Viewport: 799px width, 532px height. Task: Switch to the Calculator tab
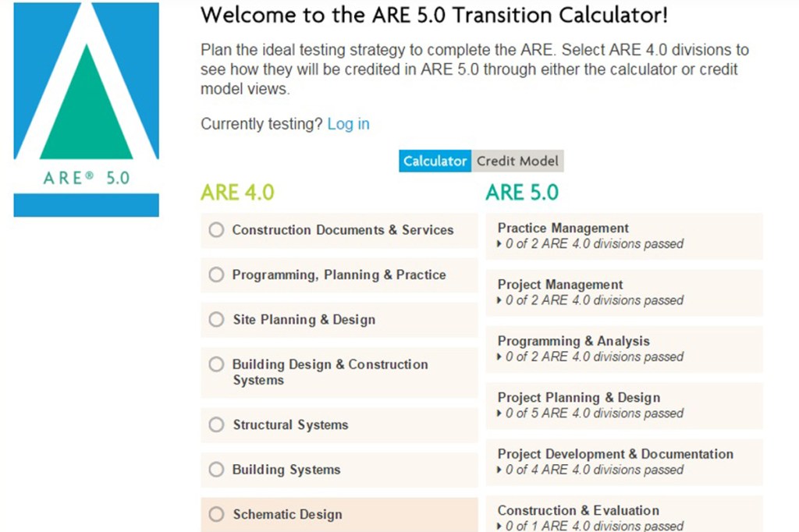435,161
